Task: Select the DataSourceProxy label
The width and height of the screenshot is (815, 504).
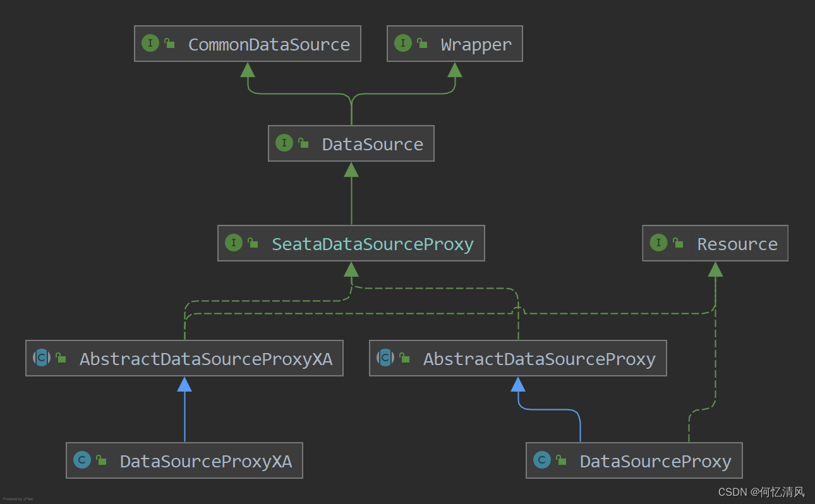Action: coord(656,462)
